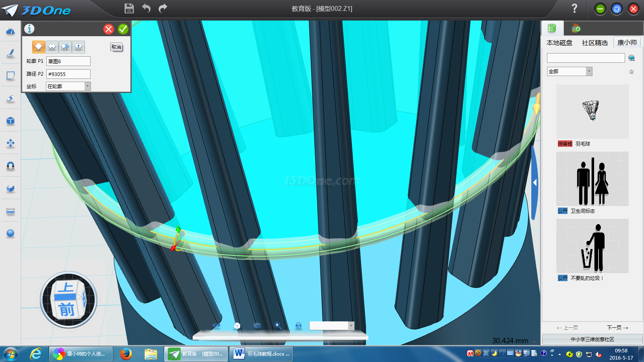Select the sketch drawing pencil tool
644x362 pixels.
pos(10,53)
